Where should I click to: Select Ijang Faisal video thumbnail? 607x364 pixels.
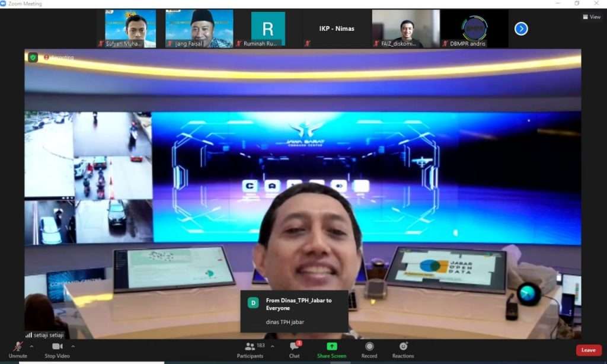pos(199,28)
